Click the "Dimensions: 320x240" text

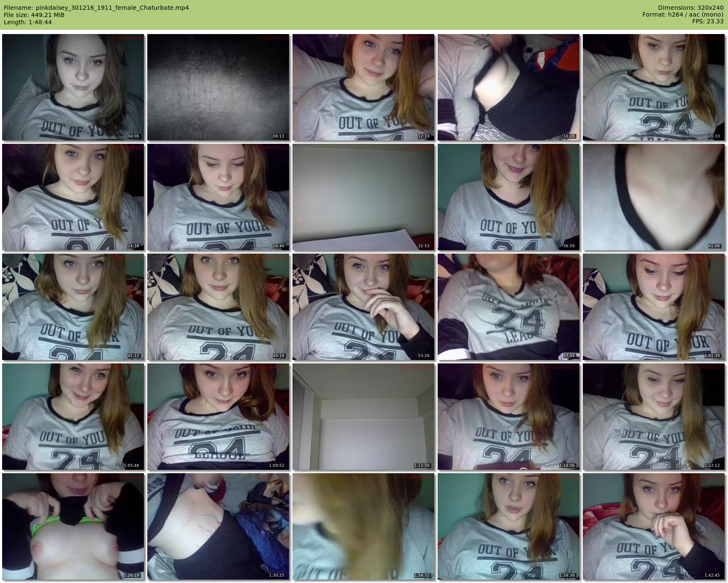(x=691, y=8)
